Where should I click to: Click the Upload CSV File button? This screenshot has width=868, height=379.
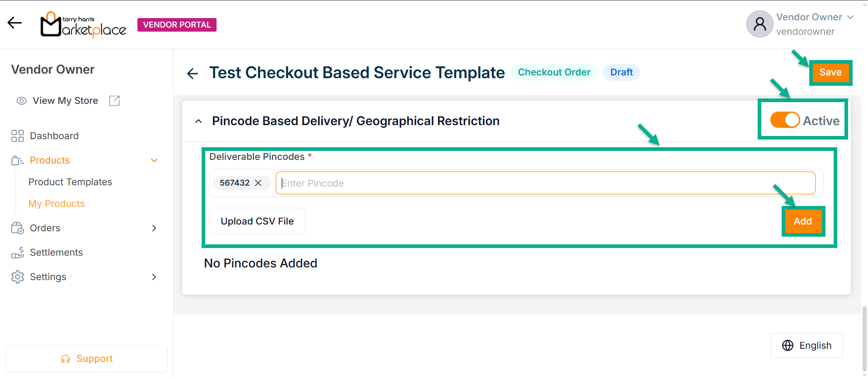tap(257, 221)
